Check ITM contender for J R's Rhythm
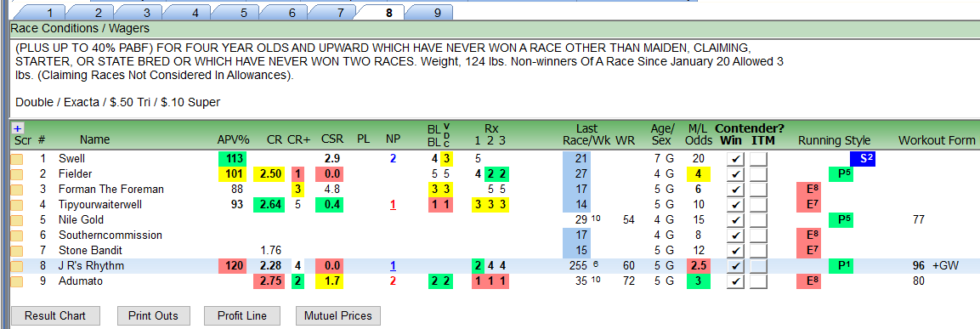This screenshot has height=329, width=980. 758,266
